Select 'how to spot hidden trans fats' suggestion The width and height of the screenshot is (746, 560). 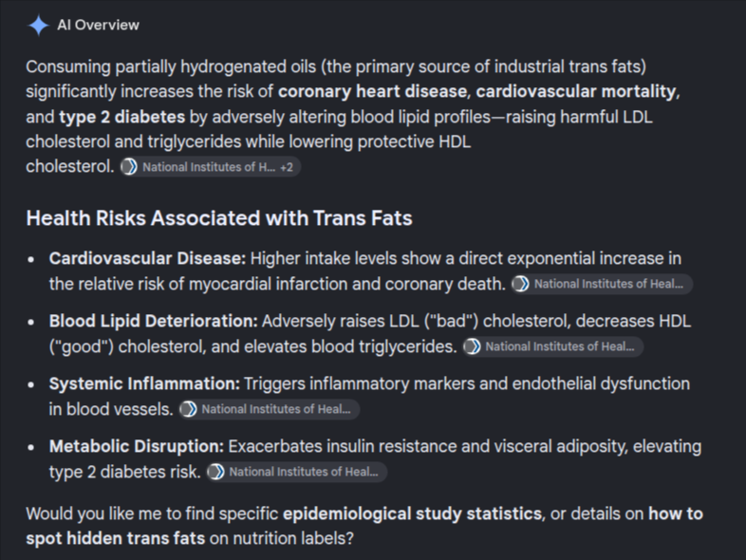[x=364, y=526]
